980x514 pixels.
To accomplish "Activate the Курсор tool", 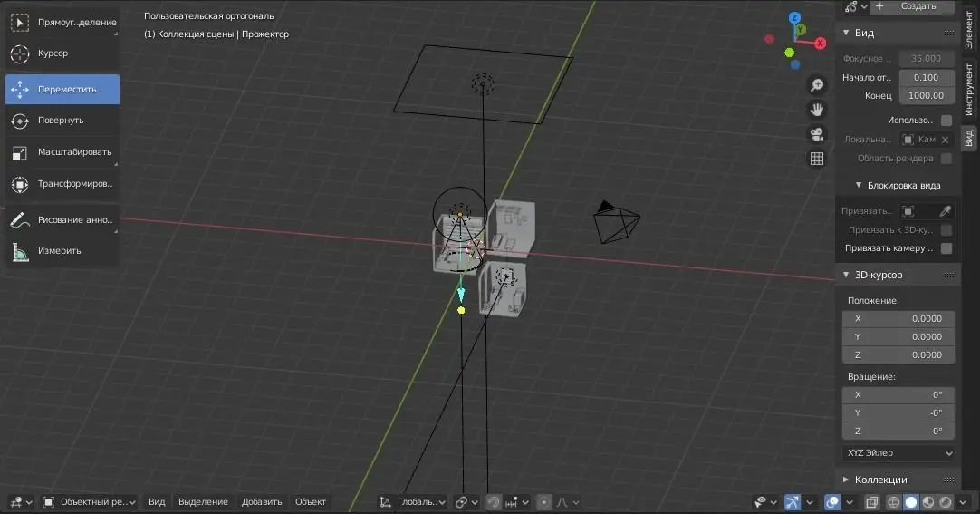I will pos(62,53).
